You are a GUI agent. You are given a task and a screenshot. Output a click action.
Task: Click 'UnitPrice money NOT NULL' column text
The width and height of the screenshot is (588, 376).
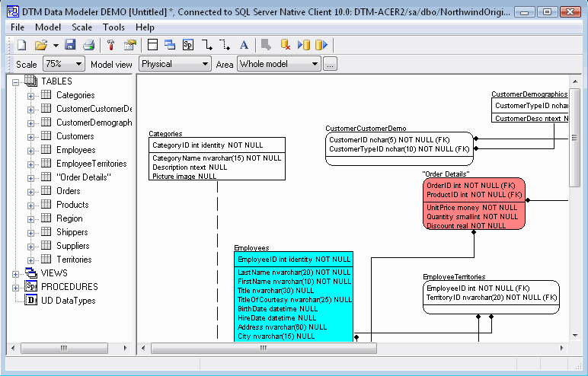click(x=471, y=208)
